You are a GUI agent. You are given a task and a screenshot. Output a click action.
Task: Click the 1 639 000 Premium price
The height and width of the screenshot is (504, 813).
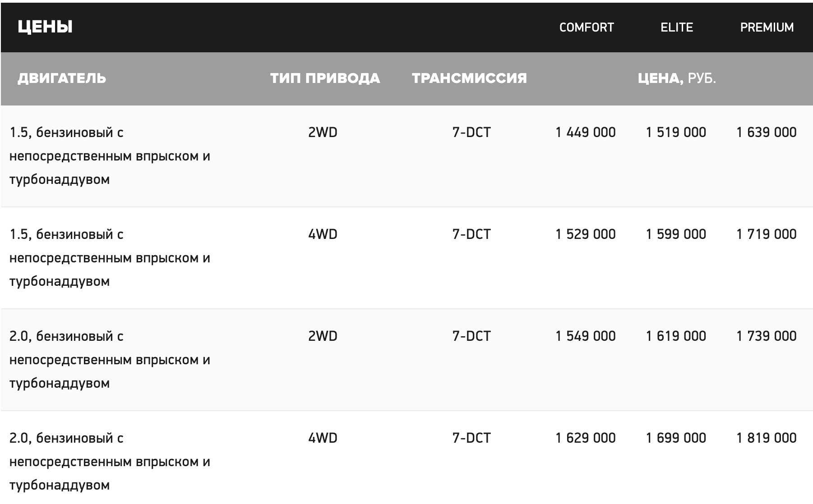coord(766,133)
